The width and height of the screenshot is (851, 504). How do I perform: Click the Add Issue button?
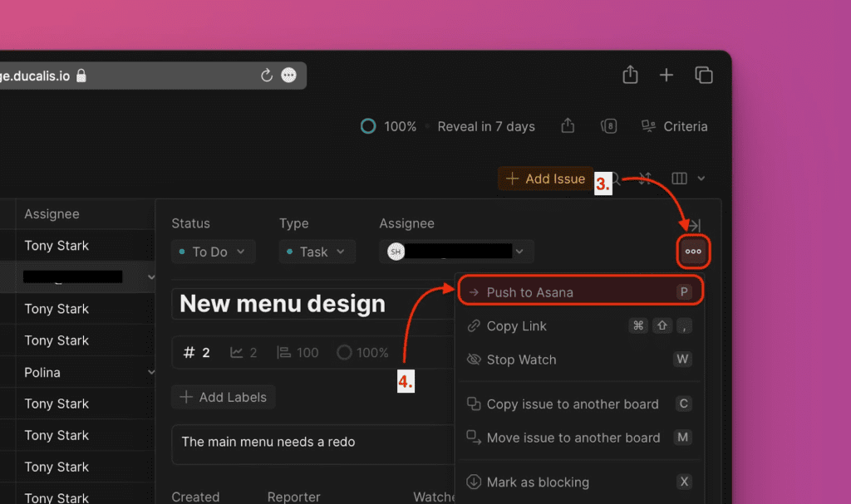544,178
